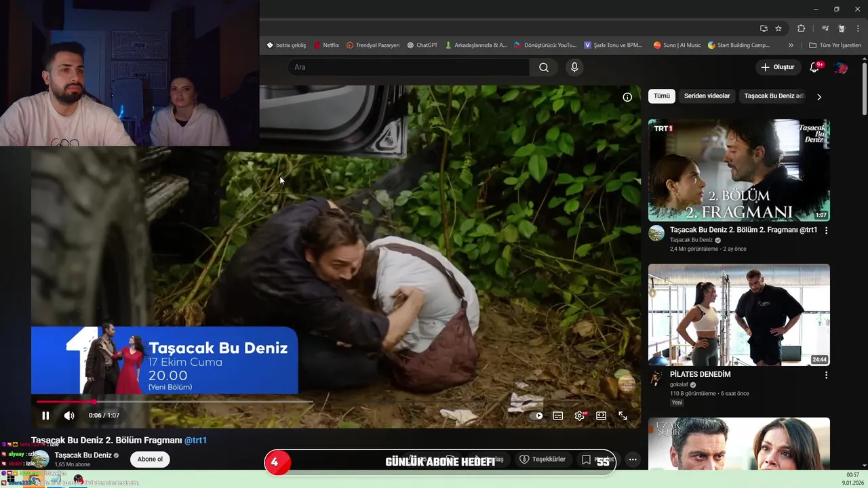This screenshot has width=868, height=488.
Task: Open the Taşacak Bu Deniz channel avatar
Action: click(41, 459)
